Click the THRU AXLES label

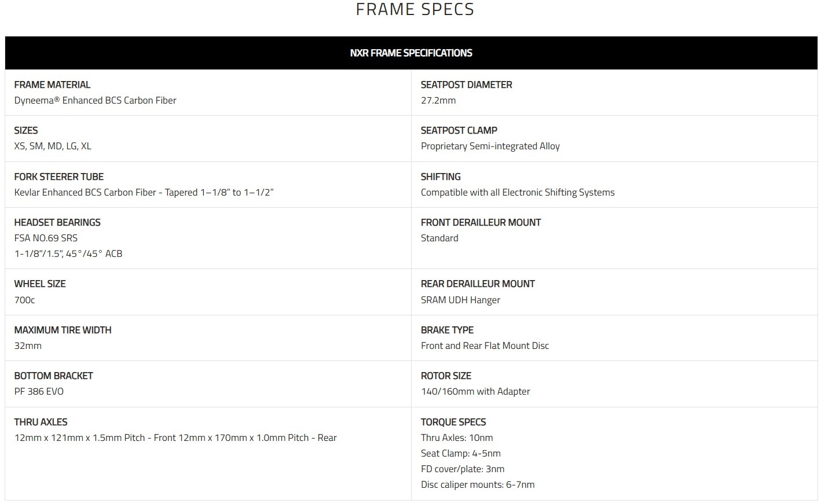click(41, 422)
